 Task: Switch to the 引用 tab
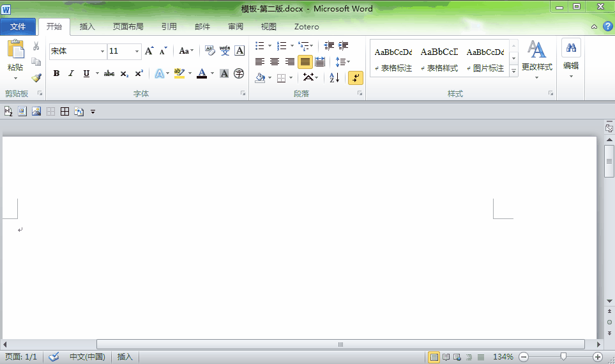(x=169, y=27)
